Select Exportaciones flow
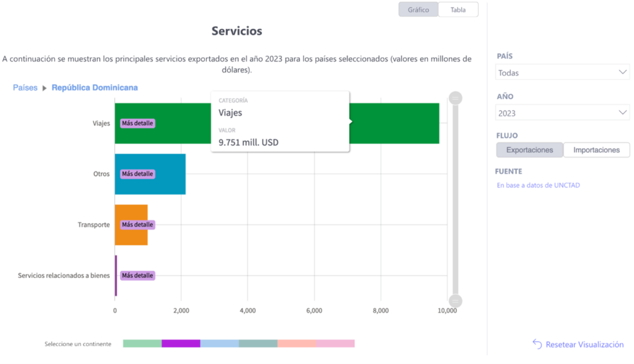Image resolution: width=634 pixels, height=364 pixels. coord(529,150)
